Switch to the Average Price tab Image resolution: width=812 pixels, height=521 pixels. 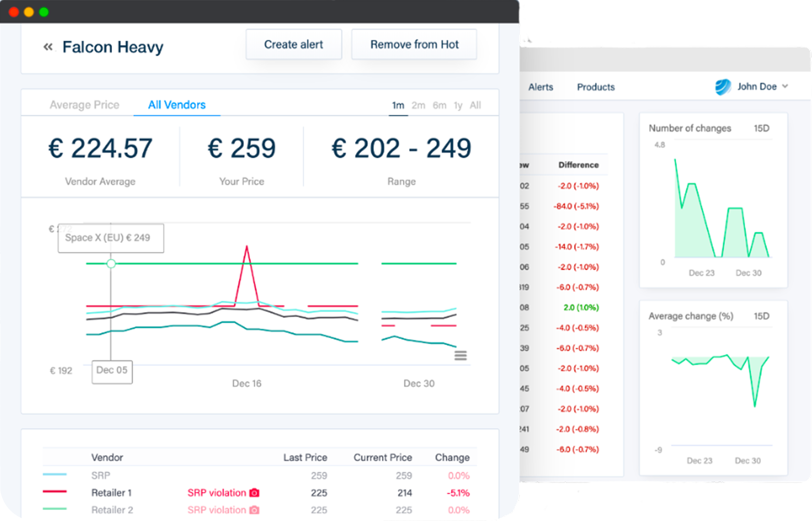84,105
